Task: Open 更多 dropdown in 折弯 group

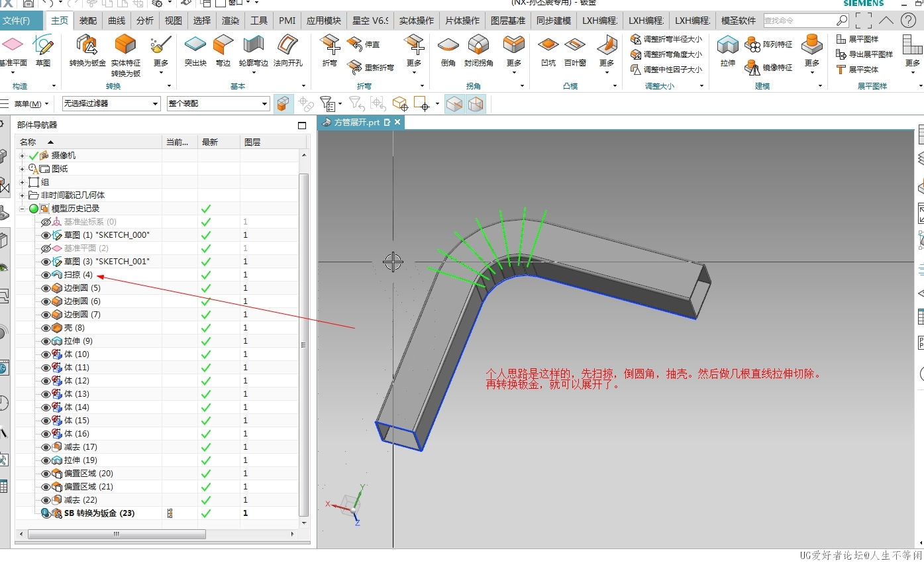Action: tap(414, 56)
